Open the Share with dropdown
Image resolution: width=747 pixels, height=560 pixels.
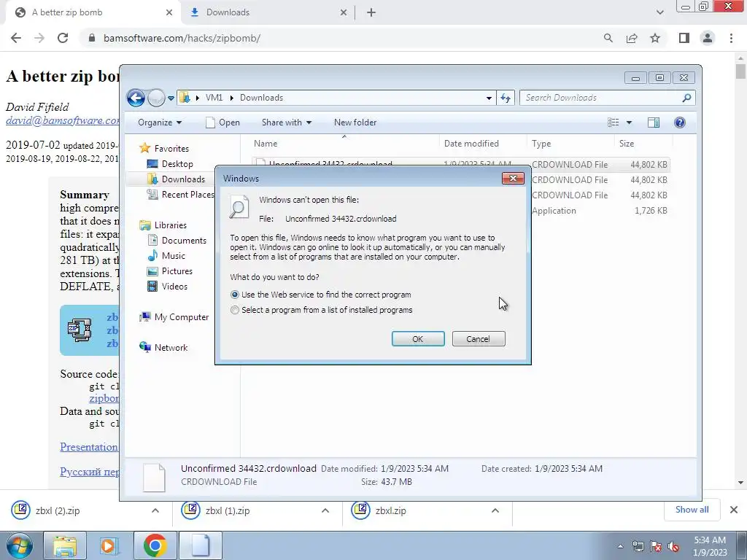click(x=286, y=122)
